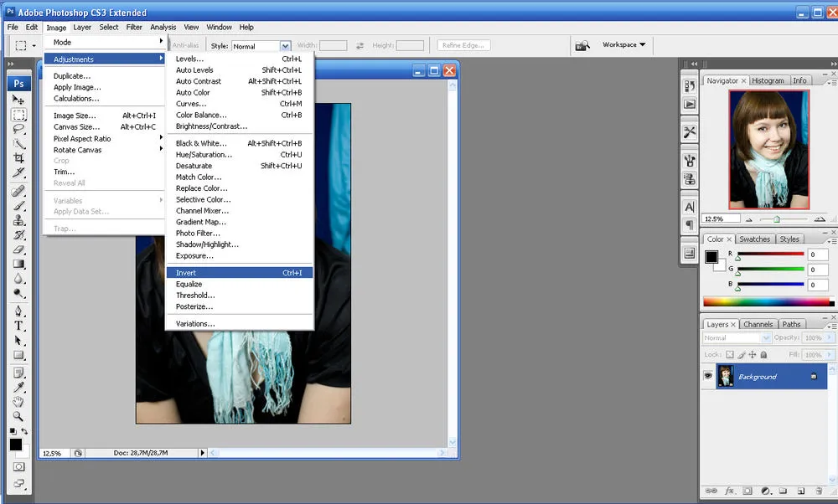Open the Style dropdown showing Normal
The image size is (838, 504).
(261, 46)
